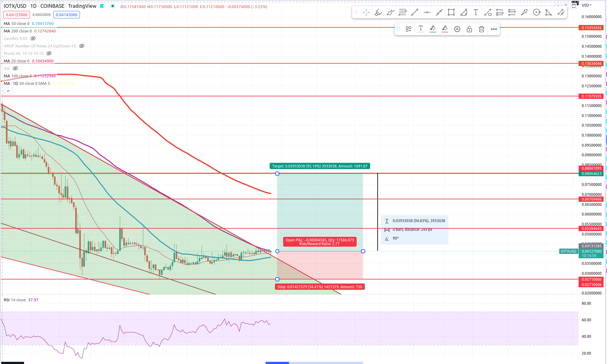Toggle visibility of VRVP indicator

pyautogui.click(x=82, y=46)
